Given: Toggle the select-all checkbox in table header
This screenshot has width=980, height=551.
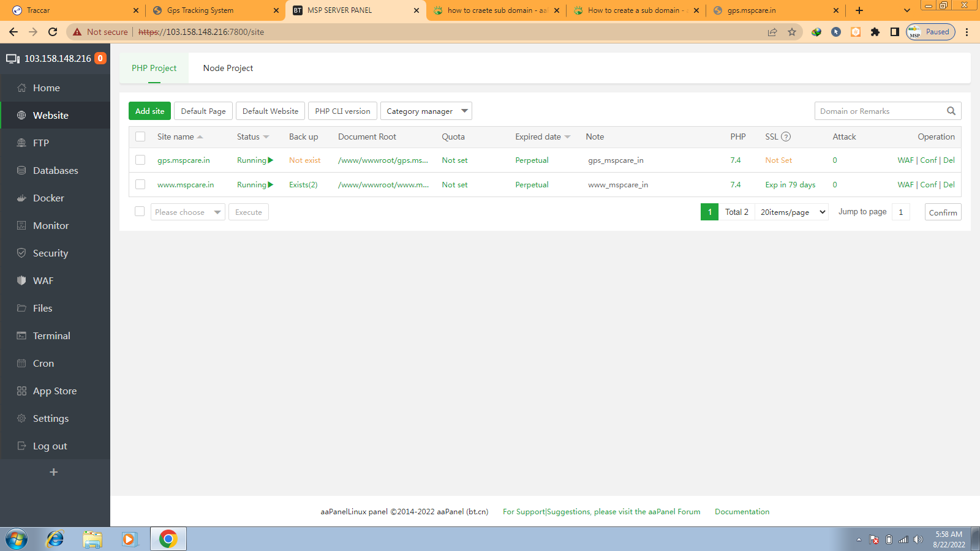Looking at the screenshot, I should [x=140, y=137].
